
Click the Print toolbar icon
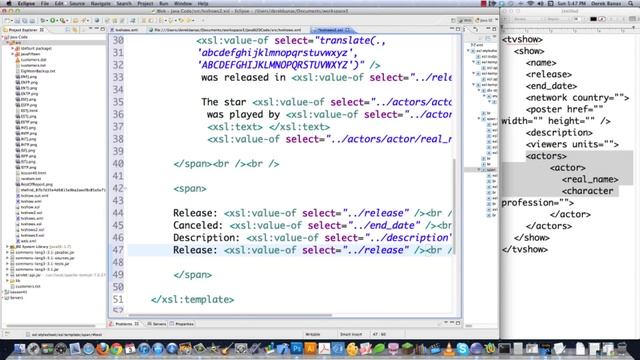point(32,20)
